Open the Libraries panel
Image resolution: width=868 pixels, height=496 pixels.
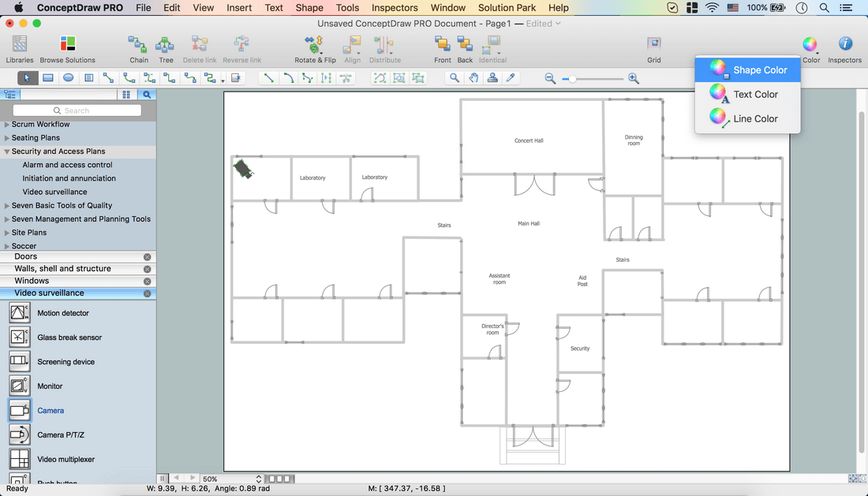(20, 48)
